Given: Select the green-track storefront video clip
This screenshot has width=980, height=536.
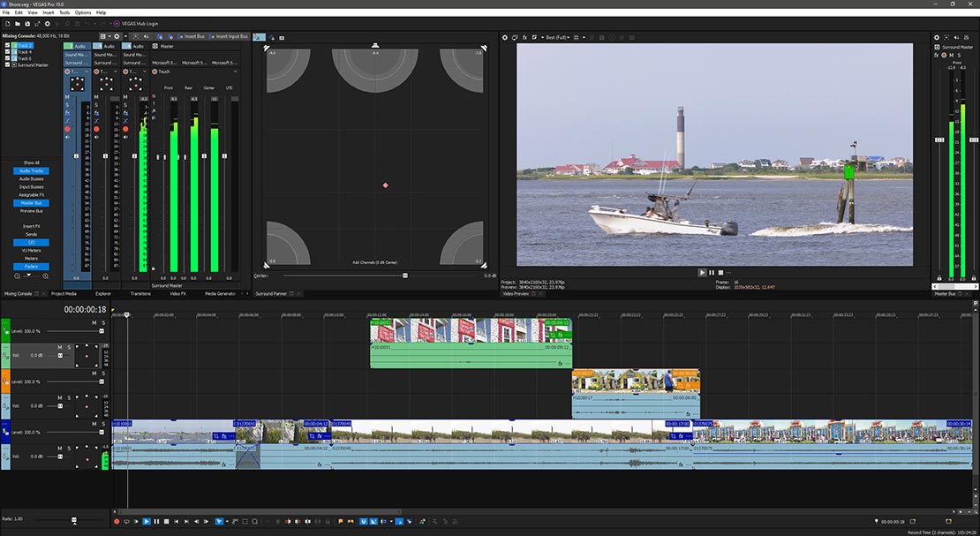Looking at the screenshot, I should (x=471, y=330).
